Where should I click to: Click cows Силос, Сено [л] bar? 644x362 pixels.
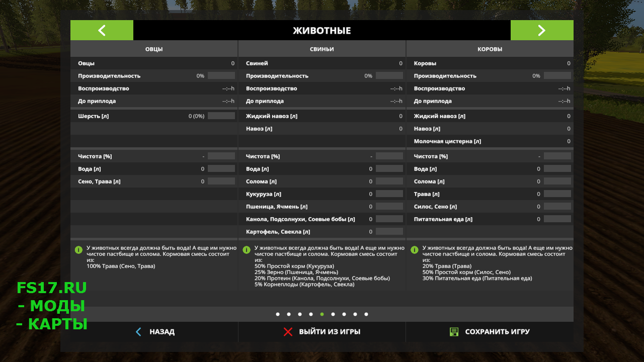(557, 207)
